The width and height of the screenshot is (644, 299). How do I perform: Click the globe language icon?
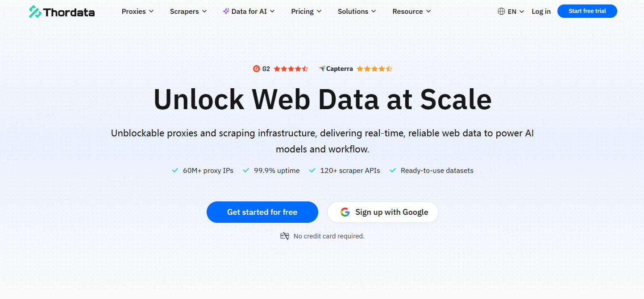pyautogui.click(x=501, y=12)
